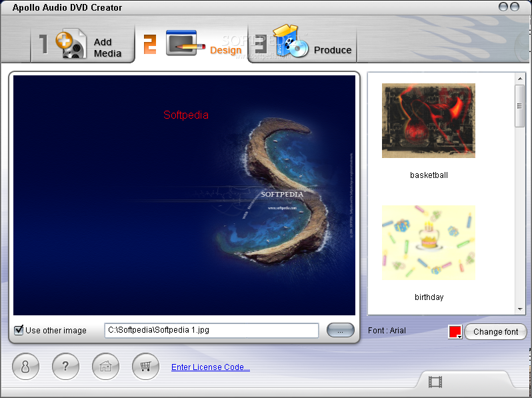The width and height of the screenshot is (532, 398).
Task: Select the basketball template thumbnail
Action: click(429, 121)
